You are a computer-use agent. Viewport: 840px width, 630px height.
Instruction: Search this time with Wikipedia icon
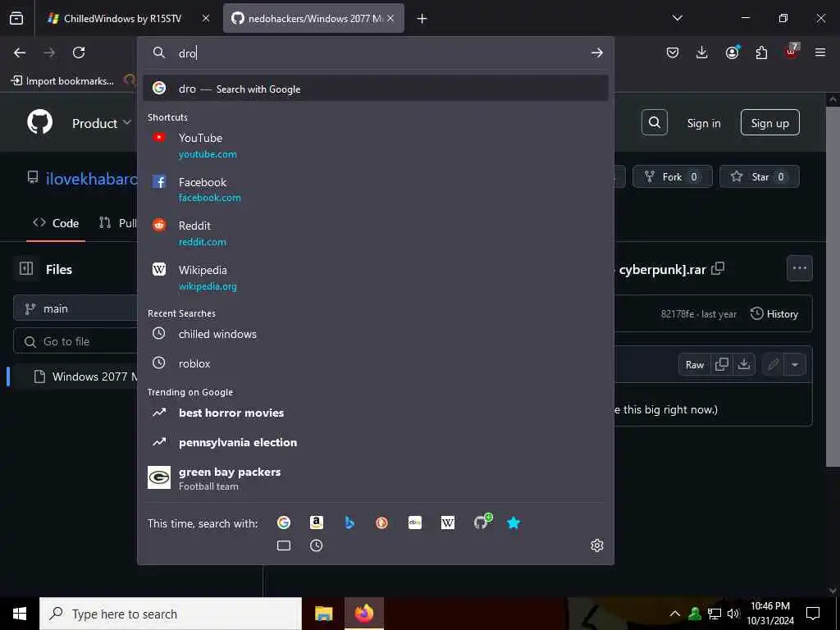pyautogui.click(x=448, y=523)
